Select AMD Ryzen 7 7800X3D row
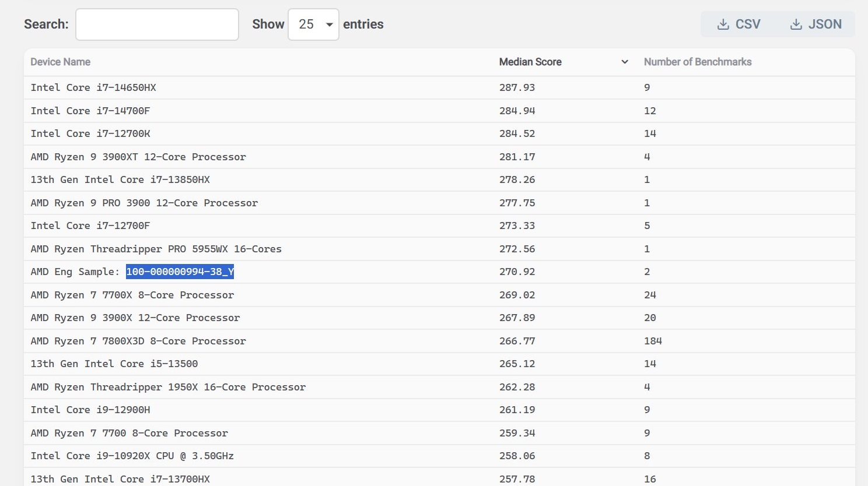 (138, 341)
